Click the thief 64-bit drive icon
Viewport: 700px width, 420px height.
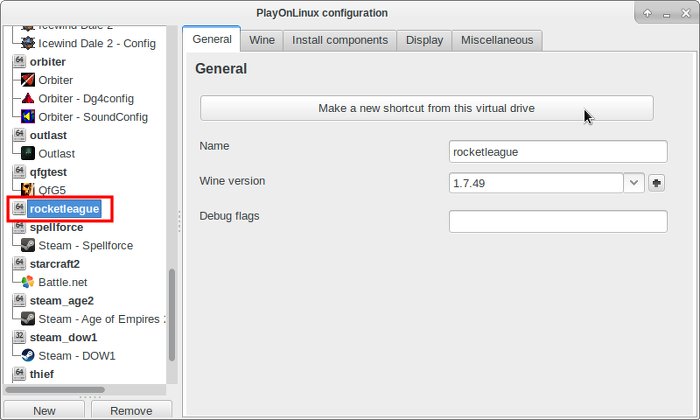(x=19, y=374)
